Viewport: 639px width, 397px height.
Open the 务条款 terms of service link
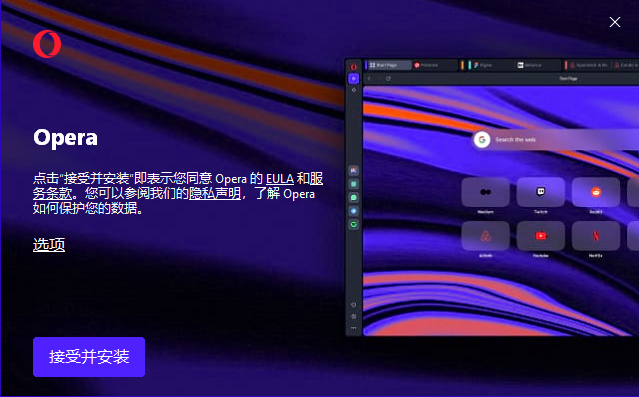click(53, 193)
